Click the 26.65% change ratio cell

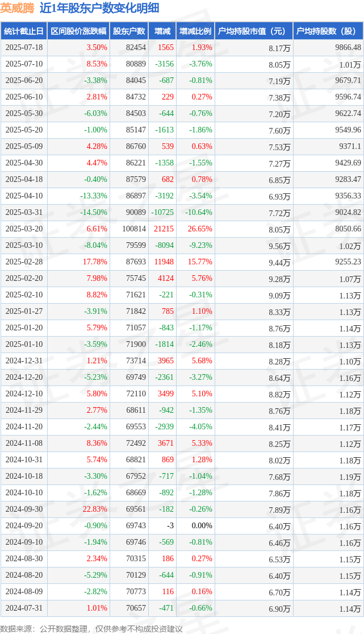tap(199, 229)
